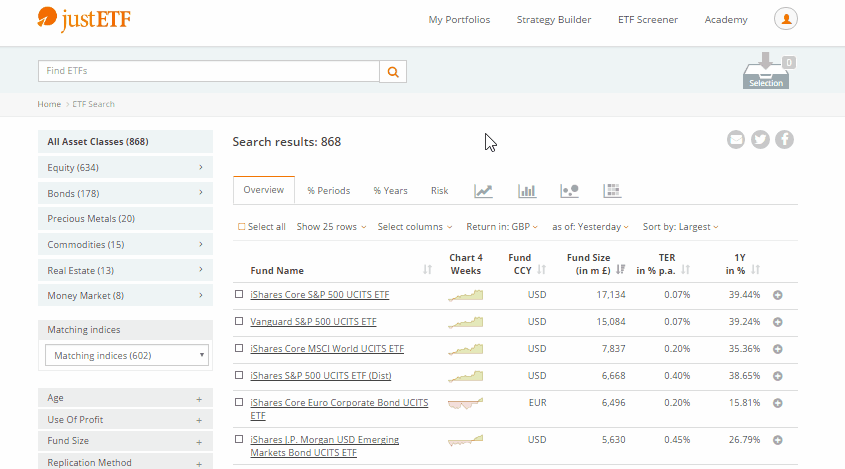Screen dimensions: 845x469
Task: Tick the Select all checkbox
Action: click(241, 227)
